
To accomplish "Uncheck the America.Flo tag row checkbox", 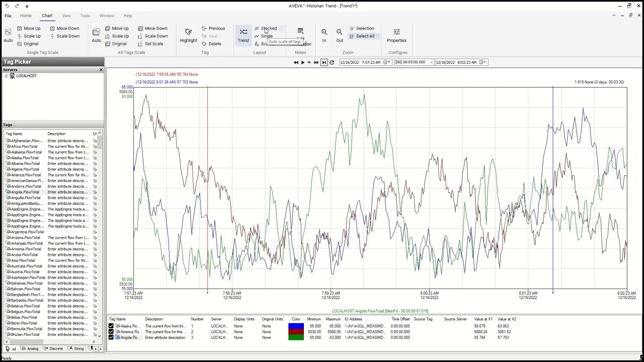I will 111,332.
